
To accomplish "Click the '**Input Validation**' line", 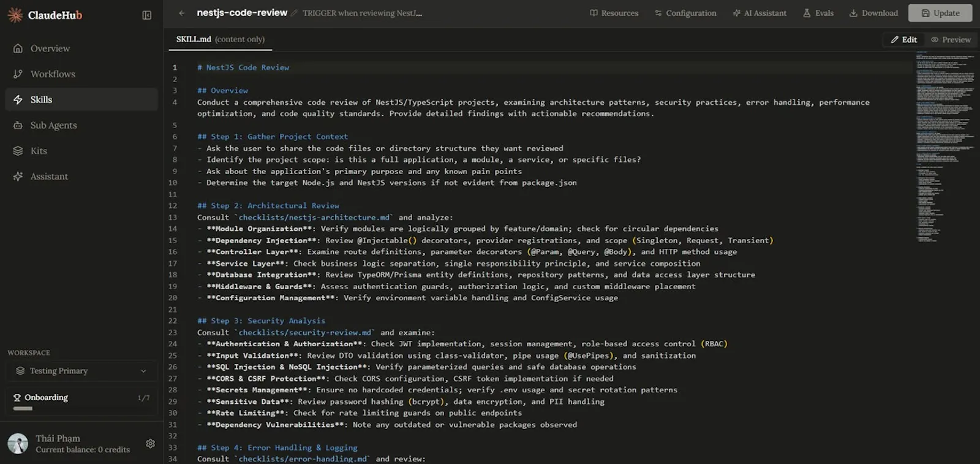I will [447, 356].
